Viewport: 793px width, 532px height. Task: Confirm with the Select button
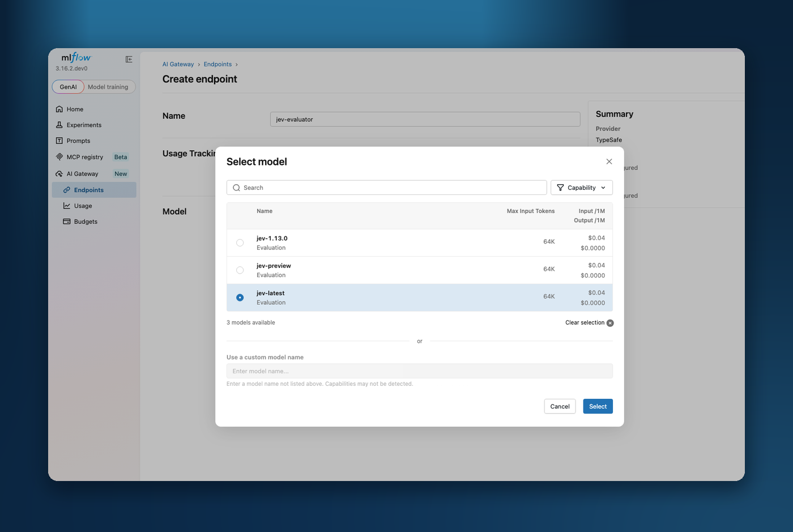598,406
